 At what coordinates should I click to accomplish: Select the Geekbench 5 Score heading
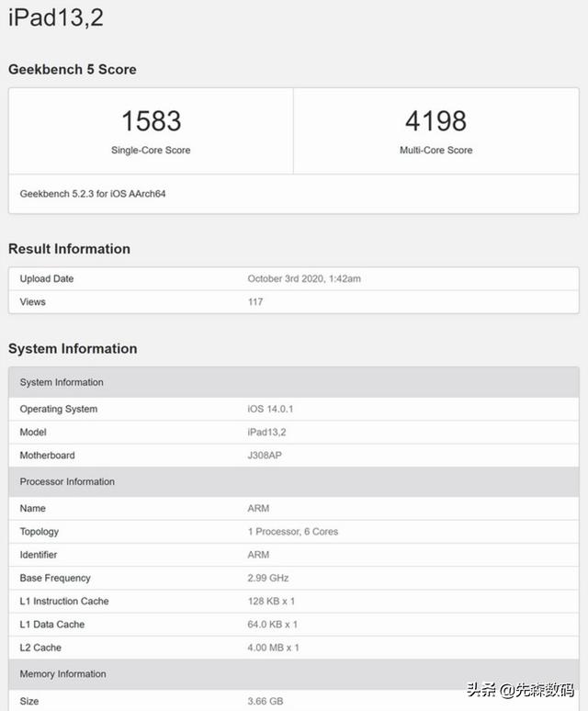click(x=72, y=70)
